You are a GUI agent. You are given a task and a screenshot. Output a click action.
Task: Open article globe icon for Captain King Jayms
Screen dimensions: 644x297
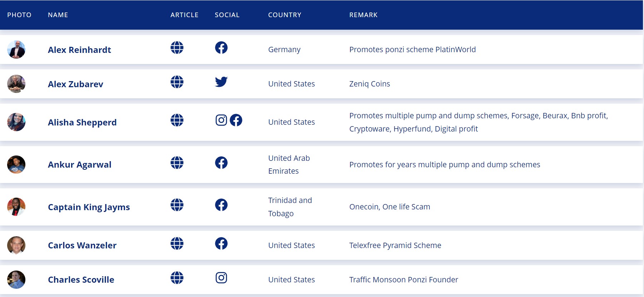click(x=177, y=205)
